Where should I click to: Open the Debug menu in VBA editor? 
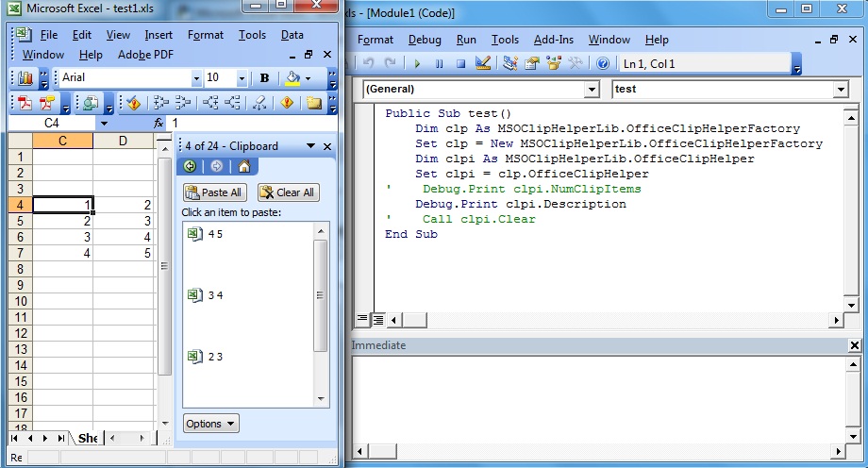click(x=425, y=40)
